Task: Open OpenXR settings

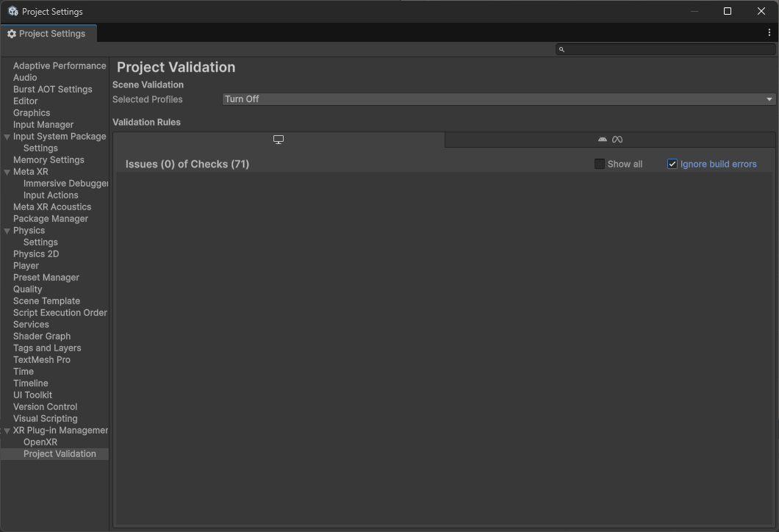Action: pos(40,442)
